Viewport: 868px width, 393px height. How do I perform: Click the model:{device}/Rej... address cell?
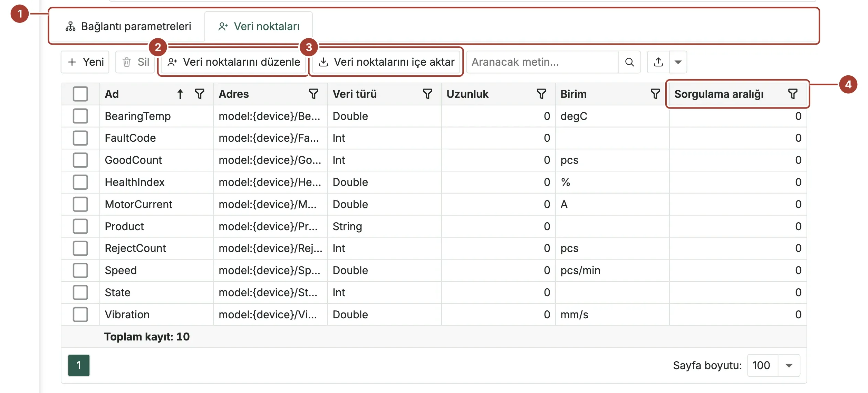(270, 248)
